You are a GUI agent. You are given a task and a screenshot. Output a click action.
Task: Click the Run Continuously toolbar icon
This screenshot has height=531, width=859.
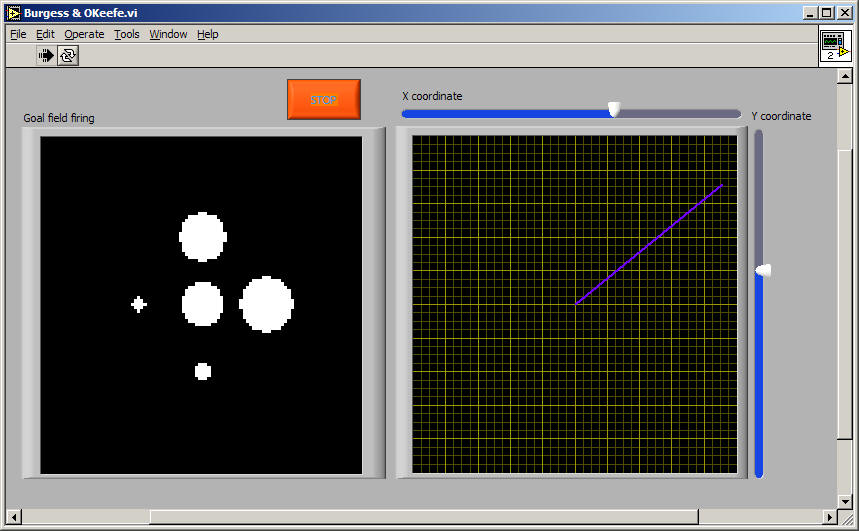pos(68,55)
